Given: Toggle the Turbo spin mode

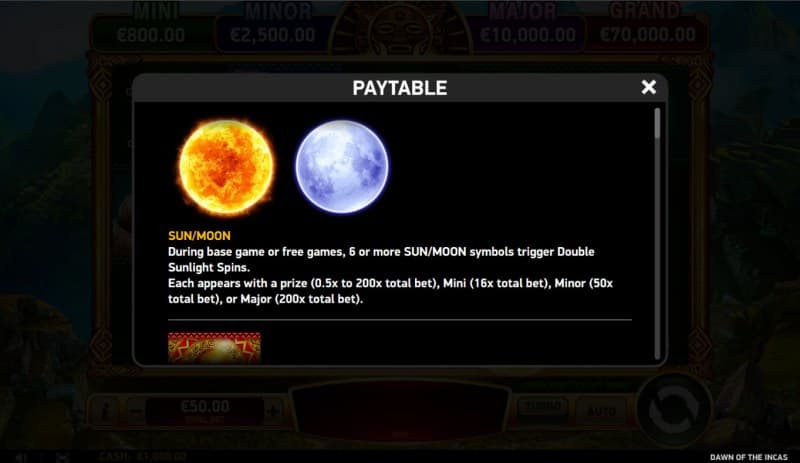Looking at the screenshot, I should point(543,408).
